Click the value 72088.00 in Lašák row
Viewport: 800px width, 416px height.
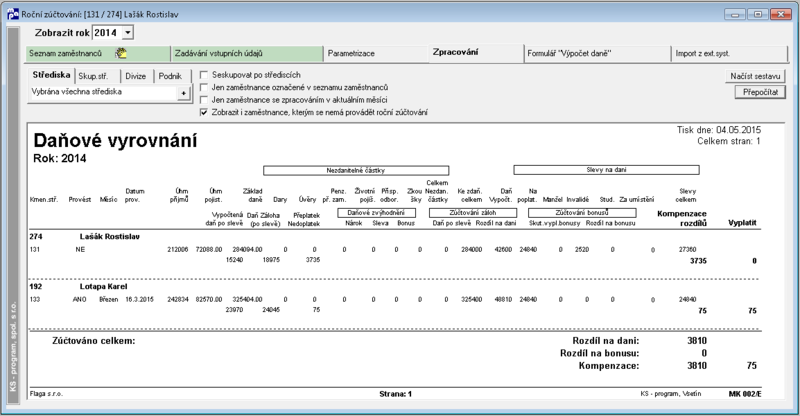(209, 250)
